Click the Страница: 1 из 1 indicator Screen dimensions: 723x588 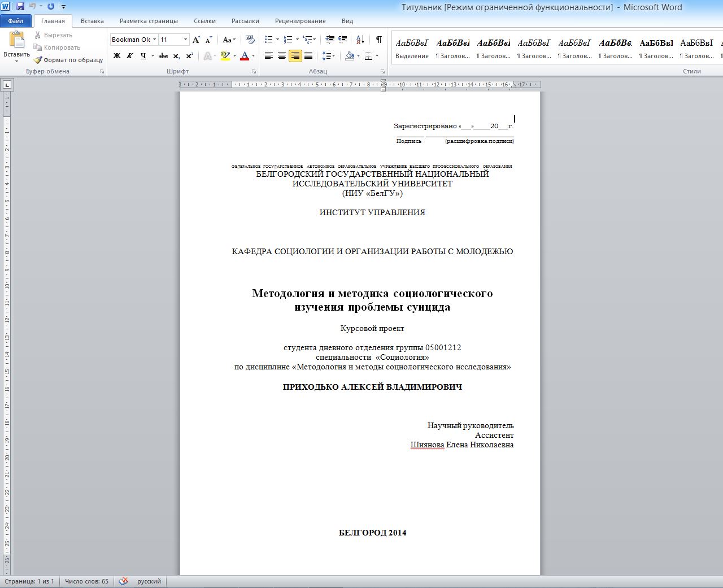coord(29,581)
